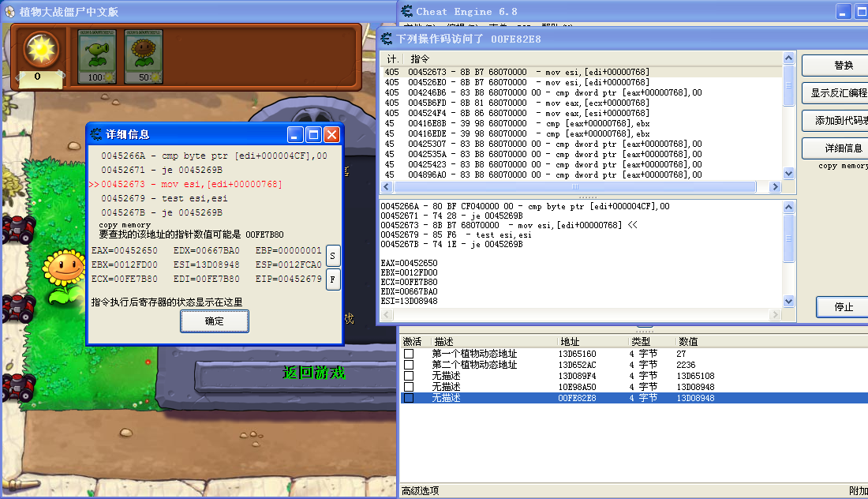Click the Cheat Engine logo in the title bar
This screenshot has height=499, width=868.
(x=407, y=11)
